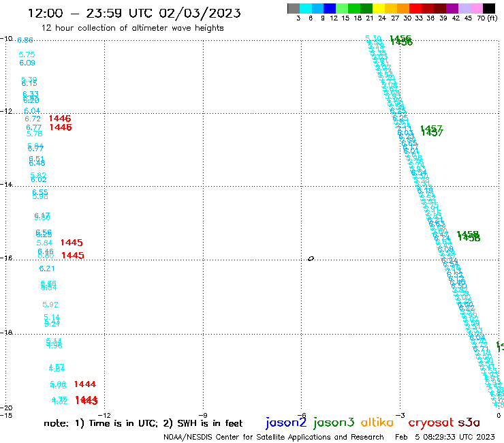Viewport: 504px width, 443px height.
Task: Click the '12 hour collection of altimeter wave heights' subtitle
Action: [132, 28]
